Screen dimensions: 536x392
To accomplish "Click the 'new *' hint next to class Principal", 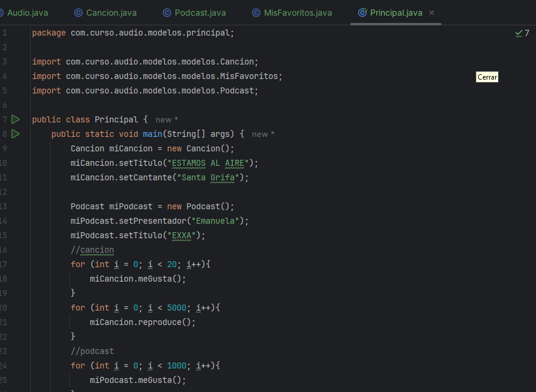I will pyautogui.click(x=167, y=120).
